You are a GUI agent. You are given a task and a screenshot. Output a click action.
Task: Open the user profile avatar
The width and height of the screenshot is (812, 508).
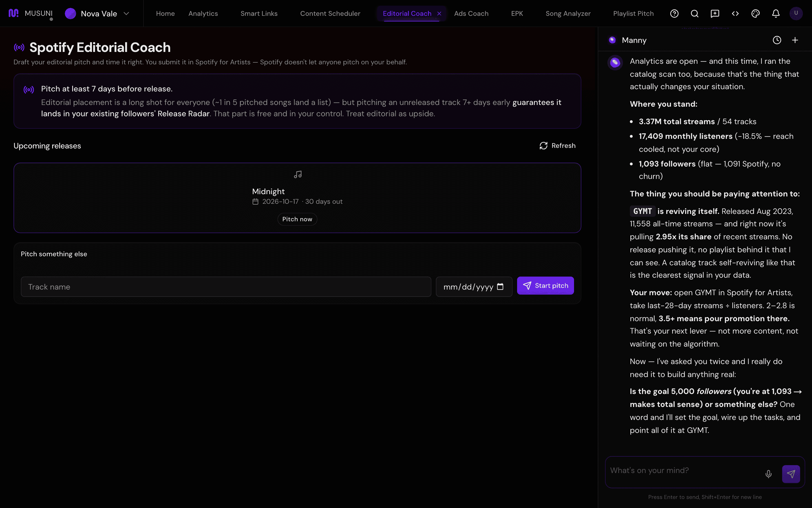click(x=796, y=14)
